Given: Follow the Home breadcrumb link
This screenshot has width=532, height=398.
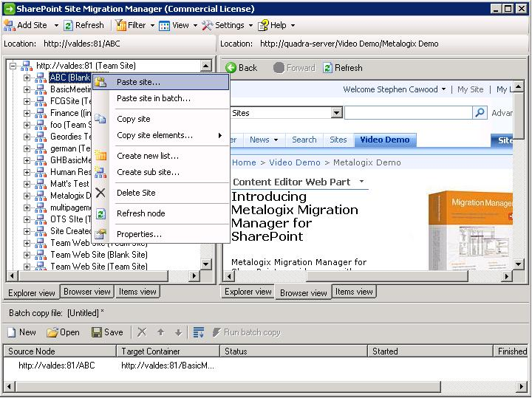Looking at the screenshot, I should [244, 162].
